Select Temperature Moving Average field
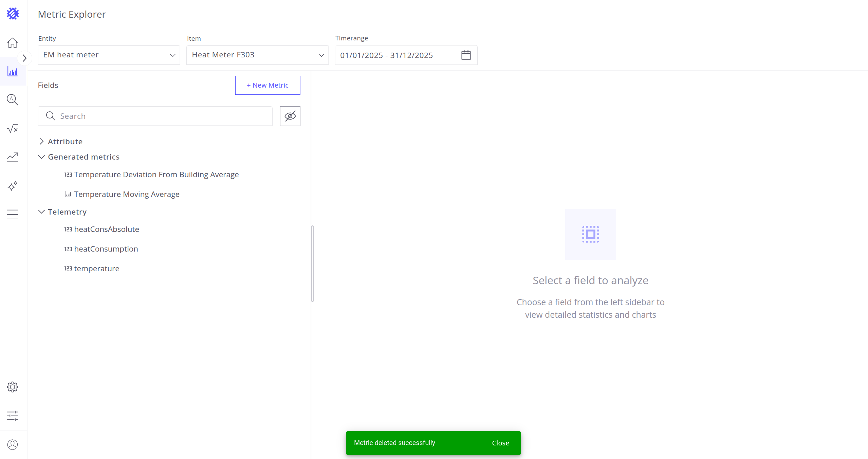The width and height of the screenshot is (868, 459). [127, 194]
